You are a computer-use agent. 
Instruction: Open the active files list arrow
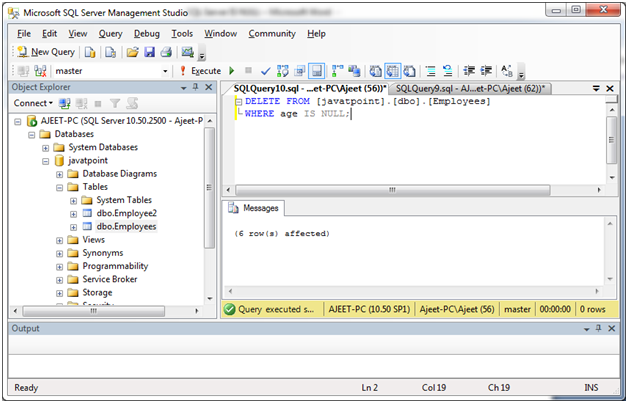(596, 89)
